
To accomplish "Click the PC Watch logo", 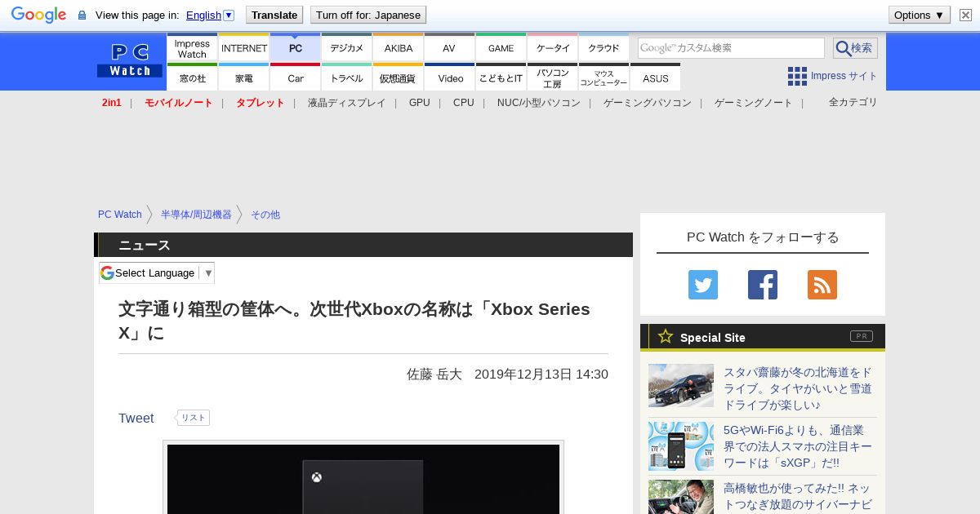I will point(130,61).
